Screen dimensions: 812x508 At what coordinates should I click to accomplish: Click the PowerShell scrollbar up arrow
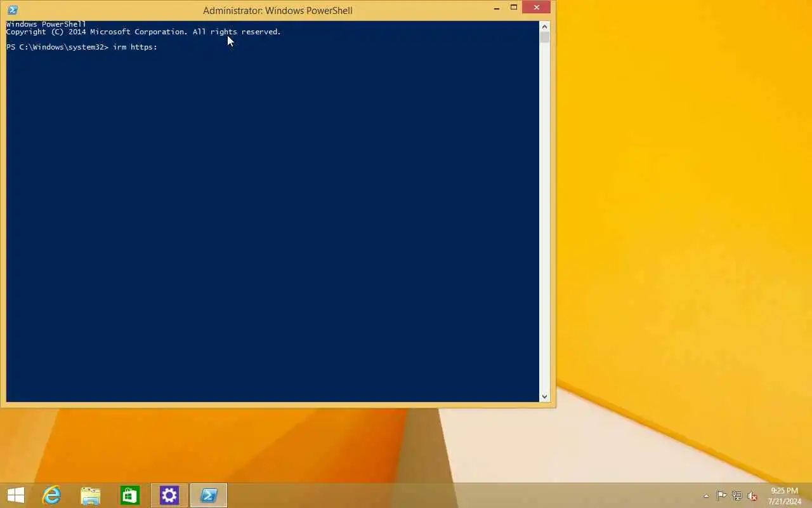[x=544, y=26]
